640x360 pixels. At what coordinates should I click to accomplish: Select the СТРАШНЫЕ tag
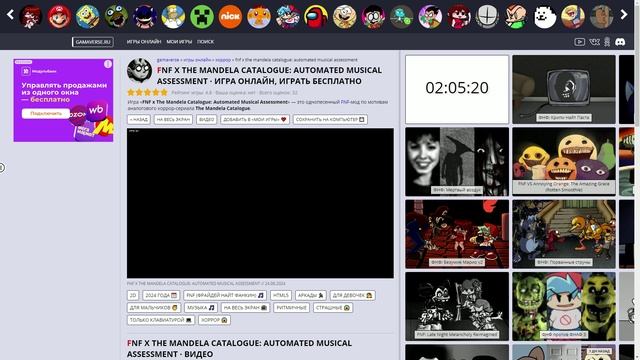(333, 308)
